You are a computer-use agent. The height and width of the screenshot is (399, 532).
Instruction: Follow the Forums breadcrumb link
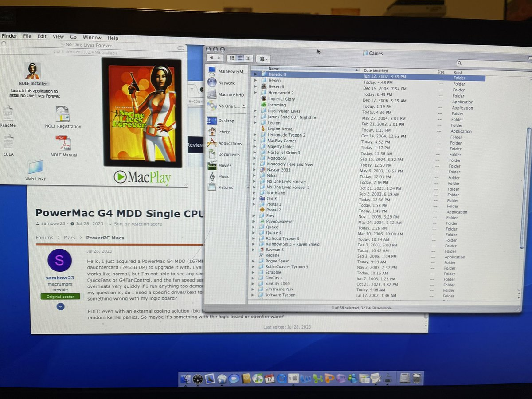(x=44, y=238)
